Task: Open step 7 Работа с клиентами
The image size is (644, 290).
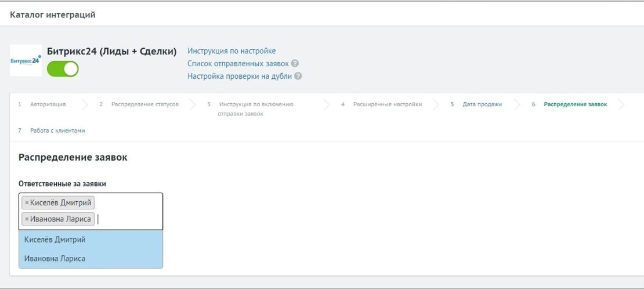Action: click(x=57, y=130)
